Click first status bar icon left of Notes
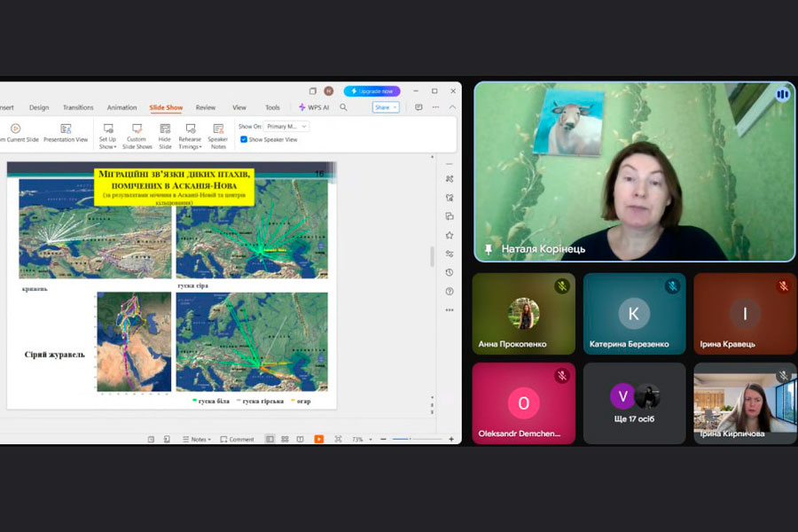The image size is (798, 532). 151,439
